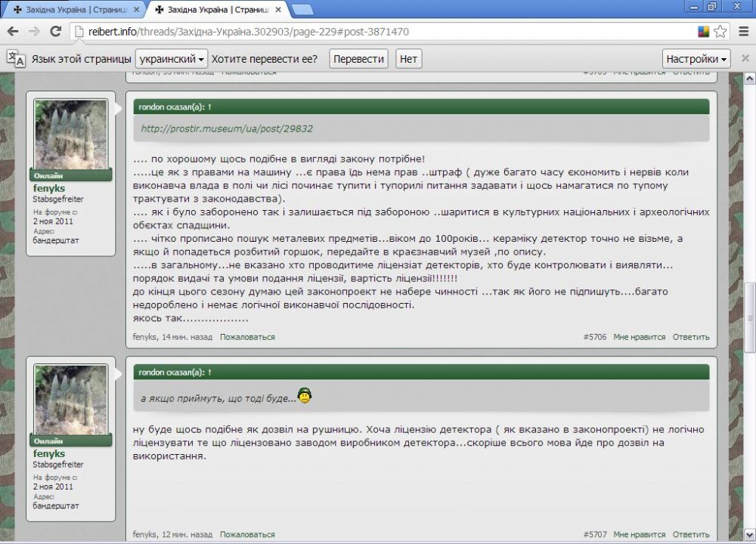The width and height of the screenshot is (756, 544).
Task: Click the '12 мин. назад' timestamp
Action: pyautogui.click(x=187, y=534)
